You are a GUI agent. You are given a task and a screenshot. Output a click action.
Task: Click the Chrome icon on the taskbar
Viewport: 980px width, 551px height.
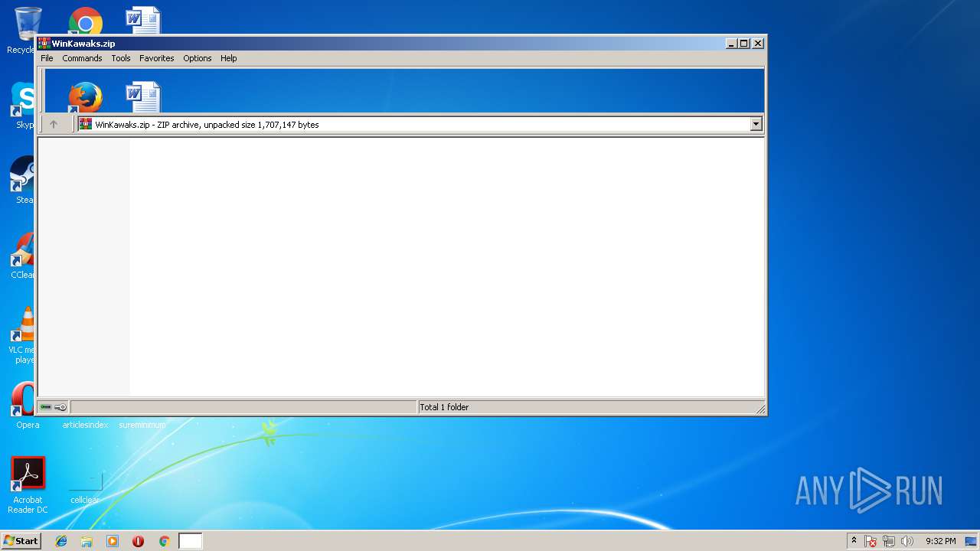tap(164, 541)
